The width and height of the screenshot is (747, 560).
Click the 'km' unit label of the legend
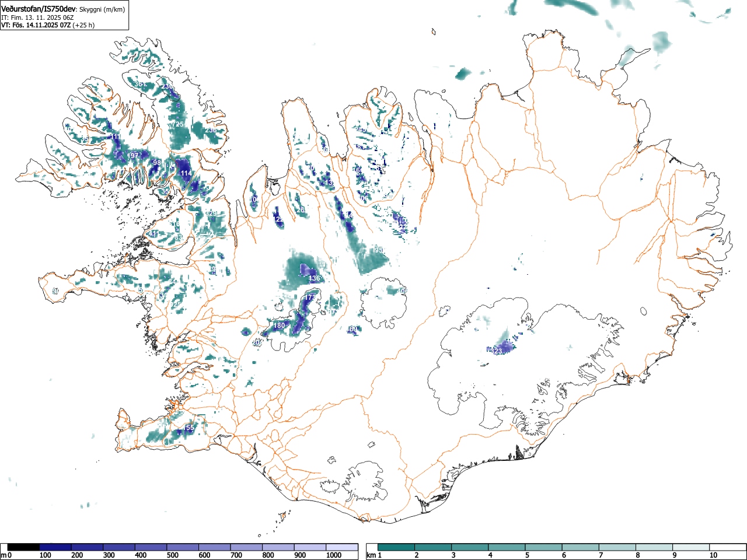coord(371,555)
